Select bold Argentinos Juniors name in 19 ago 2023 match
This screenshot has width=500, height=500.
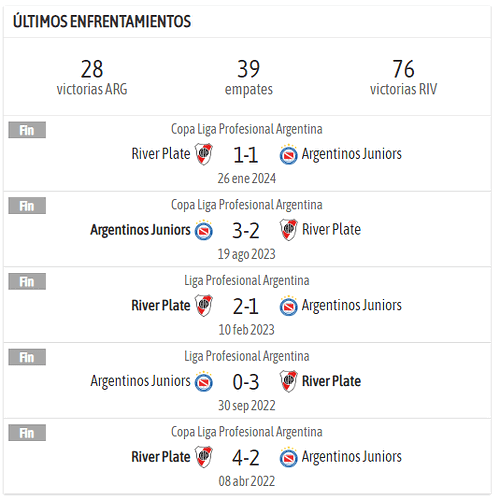click(140, 230)
